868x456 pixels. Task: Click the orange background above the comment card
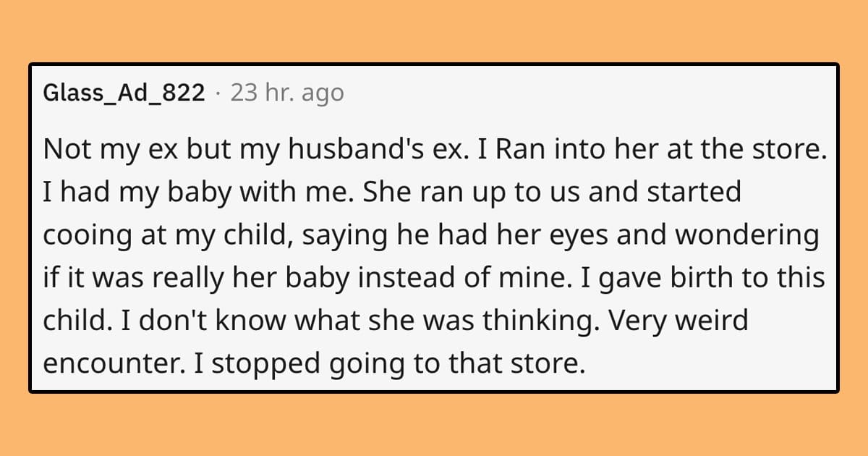click(434, 31)
